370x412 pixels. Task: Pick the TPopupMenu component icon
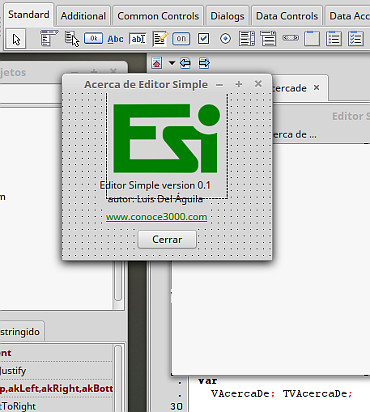pyautogui.click(x=72, y=39)
